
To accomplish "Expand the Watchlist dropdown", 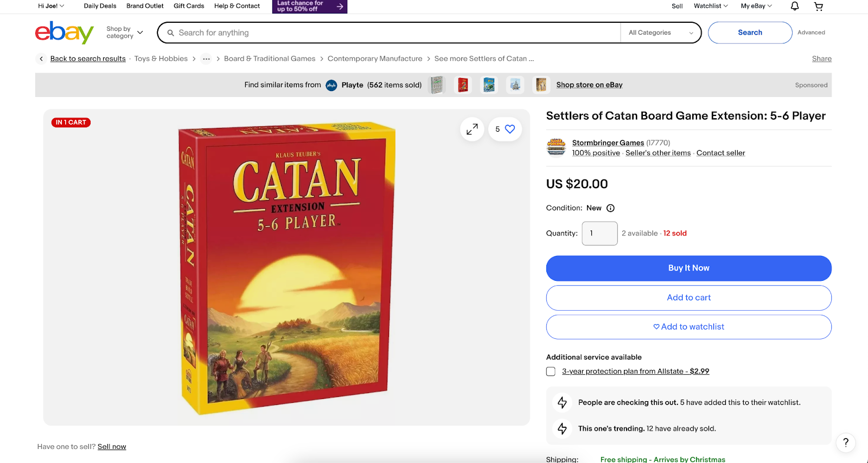I will pyautogui.click(x=711, y=6).
